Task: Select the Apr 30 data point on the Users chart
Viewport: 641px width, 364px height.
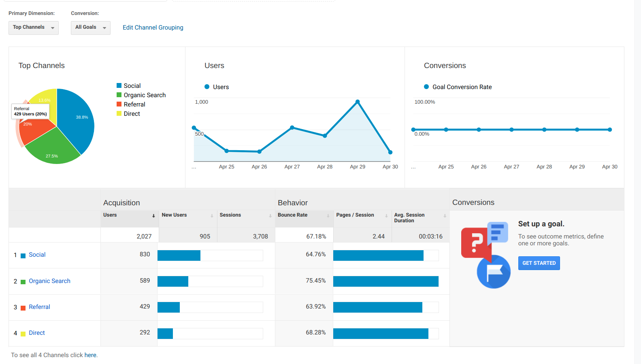Action: point(390,152)
